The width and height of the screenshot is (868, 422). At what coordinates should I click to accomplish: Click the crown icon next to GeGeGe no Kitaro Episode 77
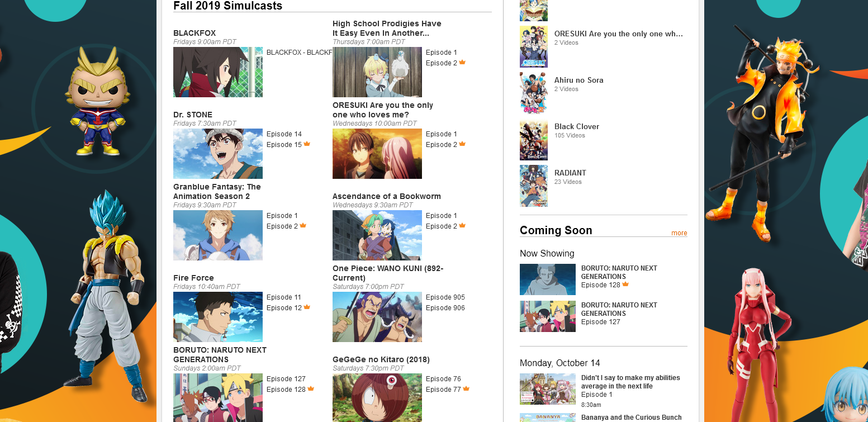coord(466,389)
